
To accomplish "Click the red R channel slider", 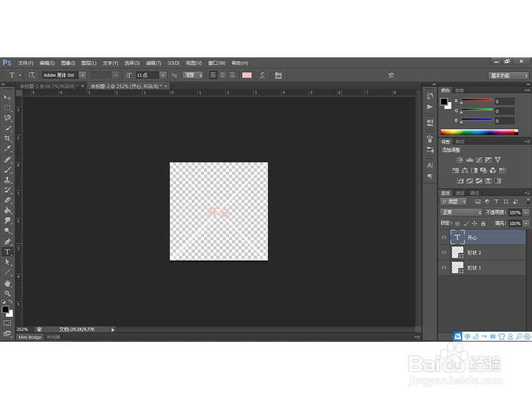I will [x=477, y=100].
